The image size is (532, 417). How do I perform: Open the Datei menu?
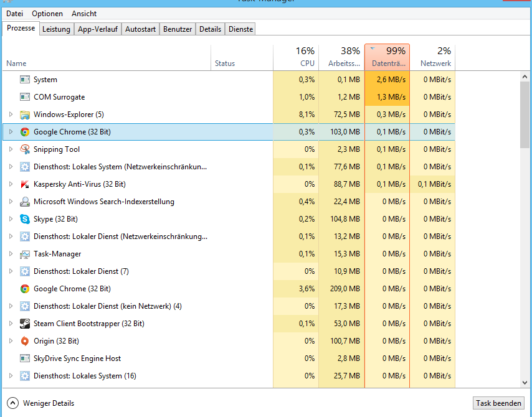[x=14, y=14]
